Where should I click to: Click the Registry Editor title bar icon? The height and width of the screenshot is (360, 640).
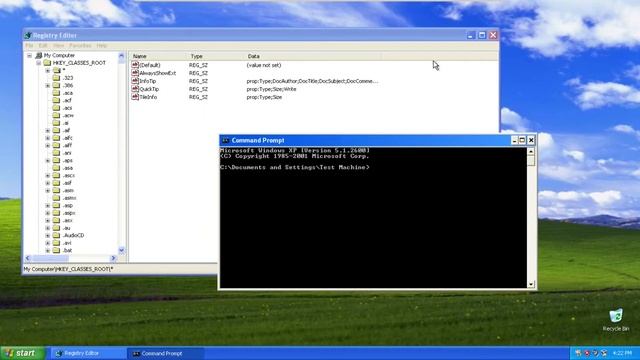[x=28, y=36]
